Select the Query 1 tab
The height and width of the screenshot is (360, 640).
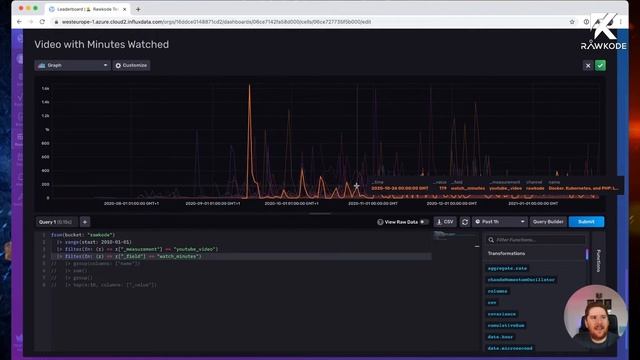click(x=56, y=222)
